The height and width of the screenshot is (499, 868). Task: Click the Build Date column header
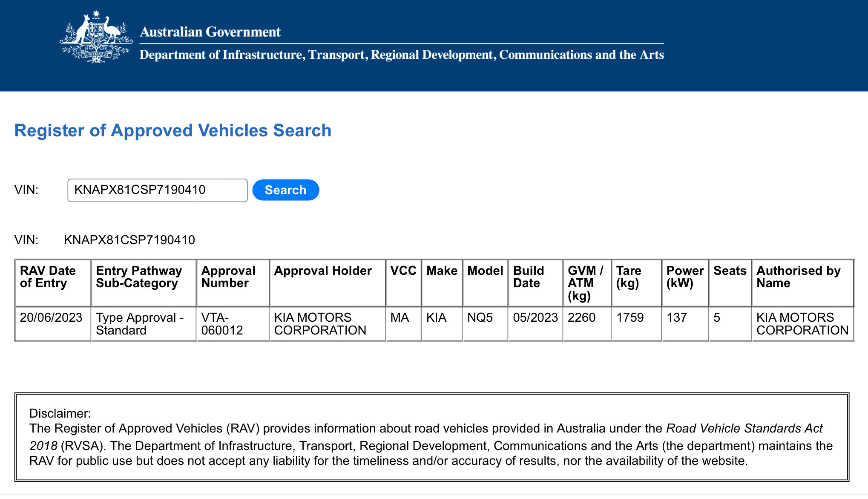[x=529, y=277]
